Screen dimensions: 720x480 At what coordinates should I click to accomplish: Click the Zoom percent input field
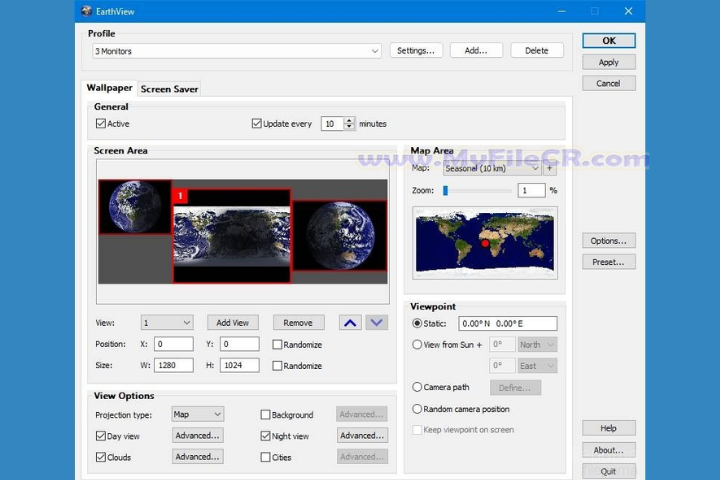tap(531, 190)
